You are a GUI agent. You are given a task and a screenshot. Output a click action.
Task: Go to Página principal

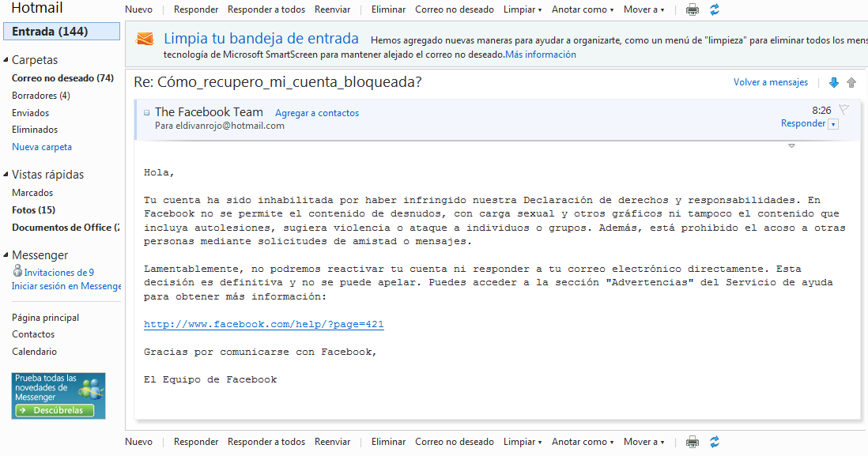click(x=45, y=318)
